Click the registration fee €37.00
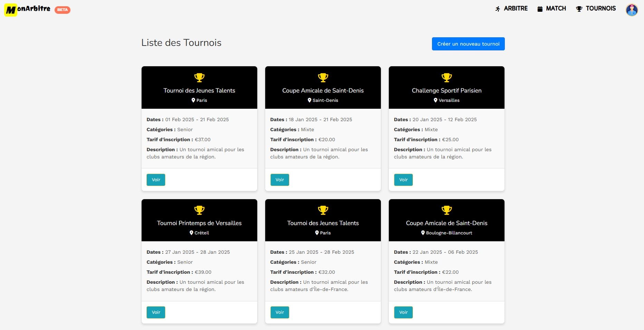 click(203, 139)
